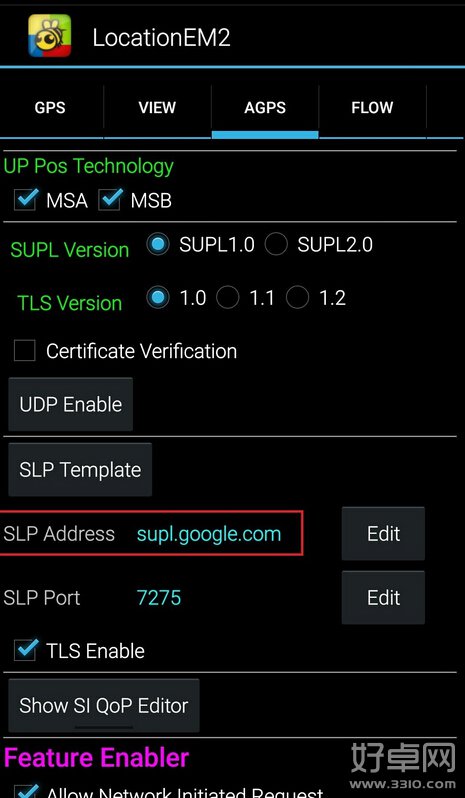Pick TLS version 1.2

point(297,298)
